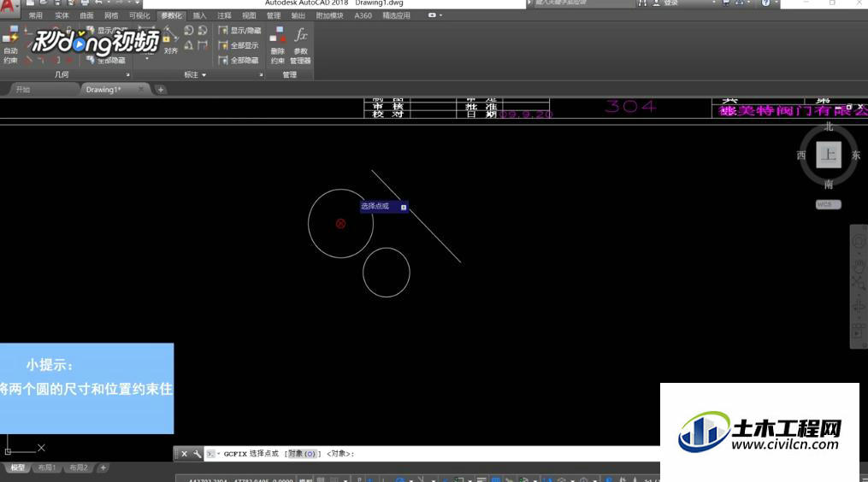Screen dimensions: 868x482
Task: Click the ViewCube top face (上)
Action: pyautogui.click(x=828, y=155)
